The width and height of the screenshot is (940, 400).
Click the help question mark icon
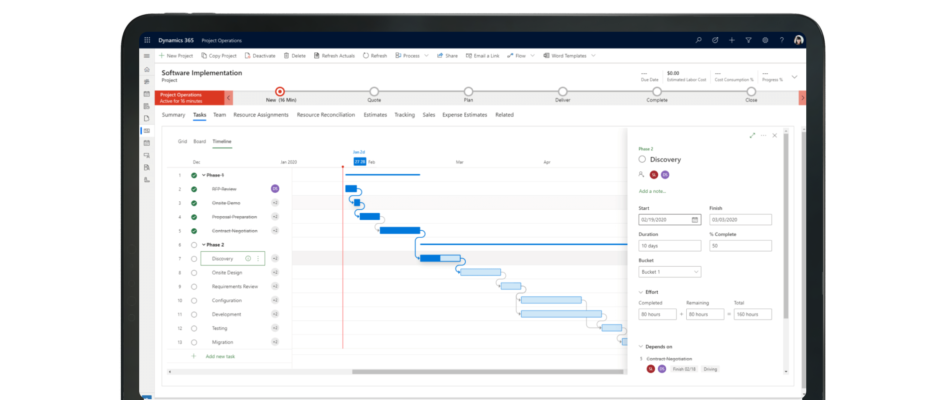[x=782, y=40]
